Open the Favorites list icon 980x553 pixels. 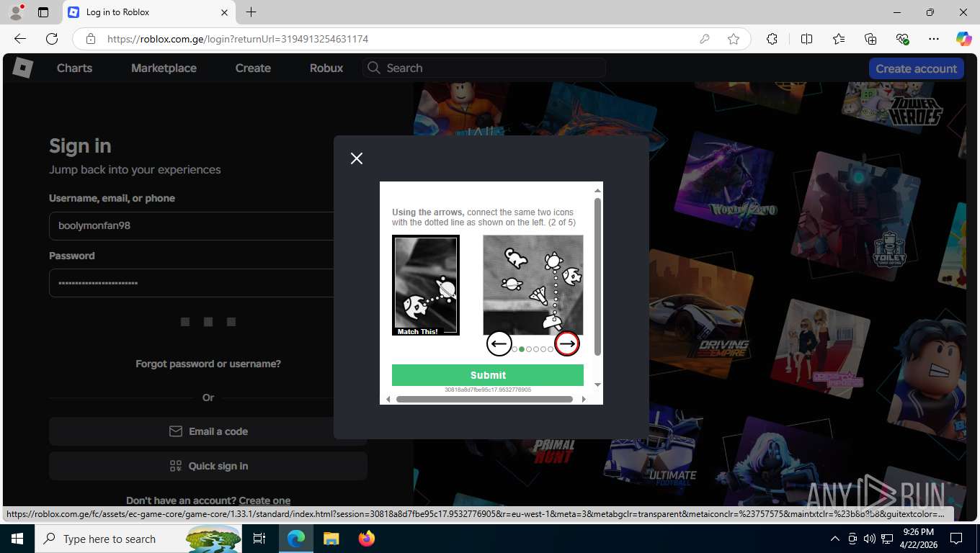[839, 39]
